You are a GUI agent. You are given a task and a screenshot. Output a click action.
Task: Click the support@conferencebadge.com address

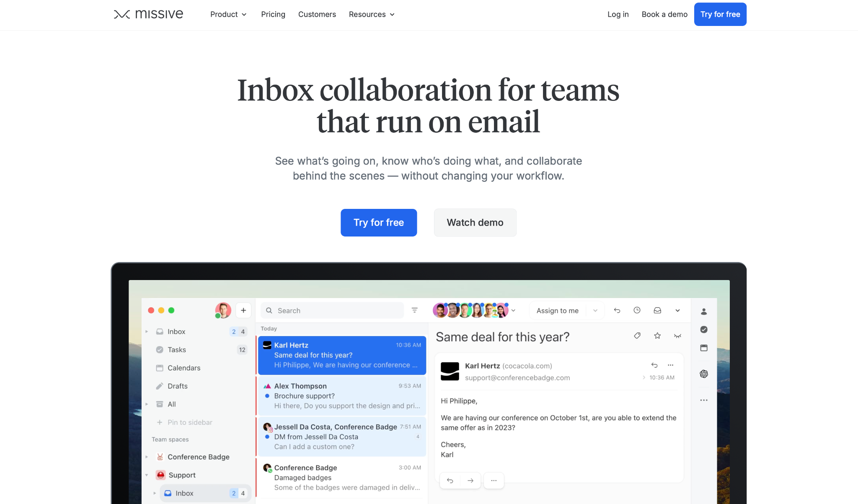click(517, 378)
